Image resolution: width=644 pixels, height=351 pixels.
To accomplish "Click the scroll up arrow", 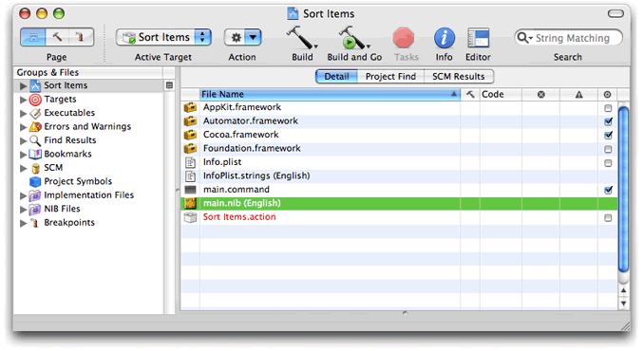I will click(x=623, y=290).
